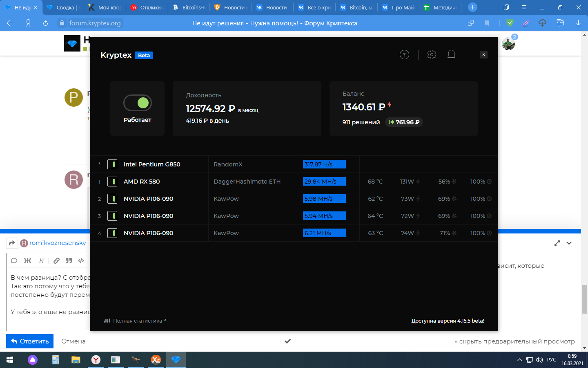This screenshot has width=588, height=368.
Task: Switch to Методич browser tab
Action: point(441,7)
